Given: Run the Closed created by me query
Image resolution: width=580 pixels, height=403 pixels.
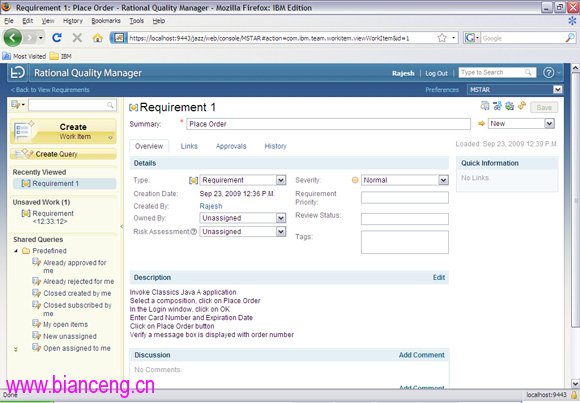Looking at the screenshot, I should click(77, 293).
